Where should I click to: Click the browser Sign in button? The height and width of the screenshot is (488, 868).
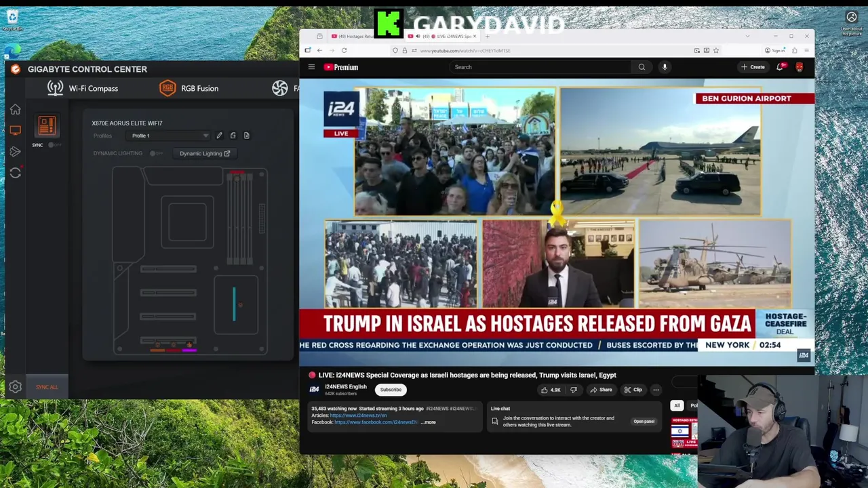pyautogui.click(x=774, y=50)
